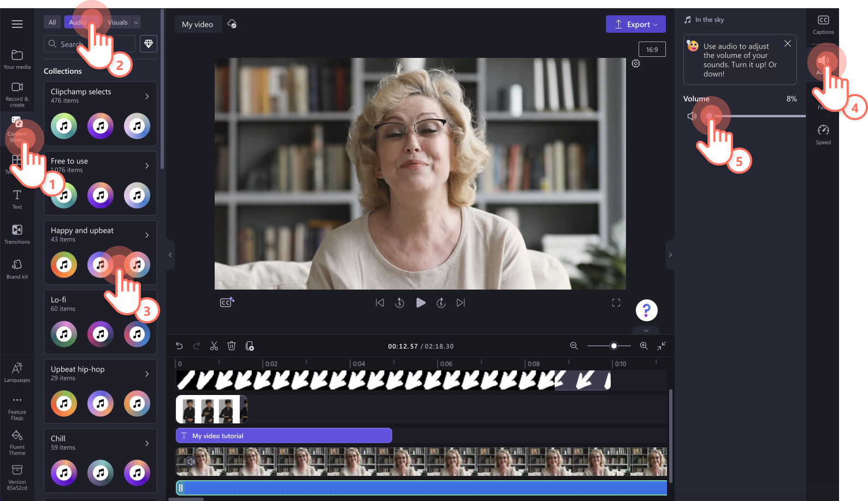868x501 pixels.
Task: Toggle mute on woman video clip
Action: pos(191,462)
